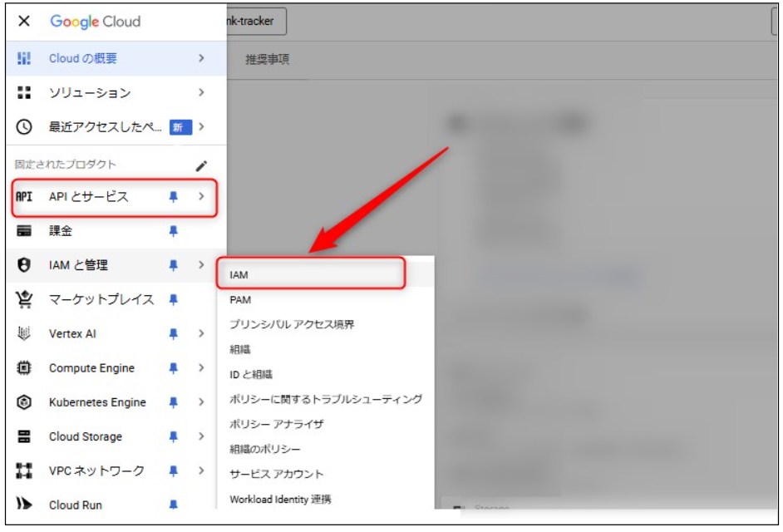Screen dimensions: 783x532
Task: Click the Cloud Run icon
Action: click(x=23, y=504)
